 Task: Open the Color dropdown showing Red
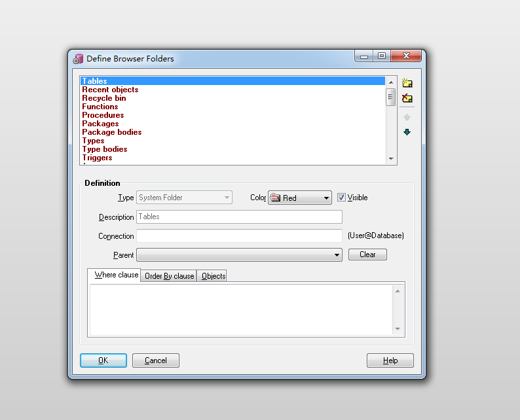point(300,198)
